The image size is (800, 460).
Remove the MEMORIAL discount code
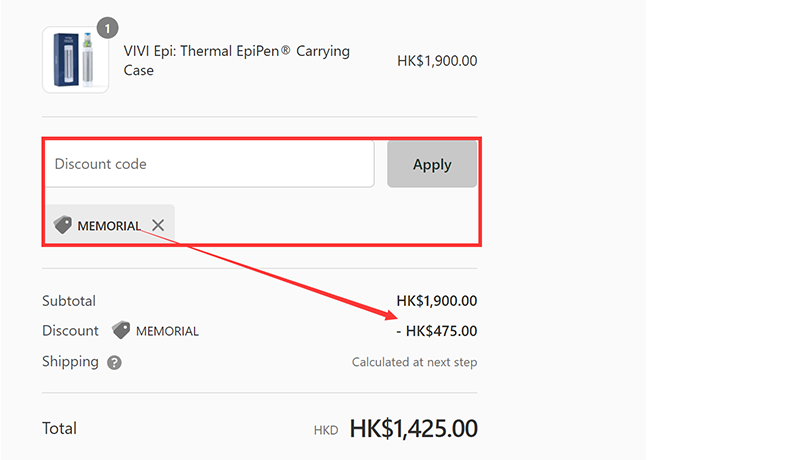[158, 225]
